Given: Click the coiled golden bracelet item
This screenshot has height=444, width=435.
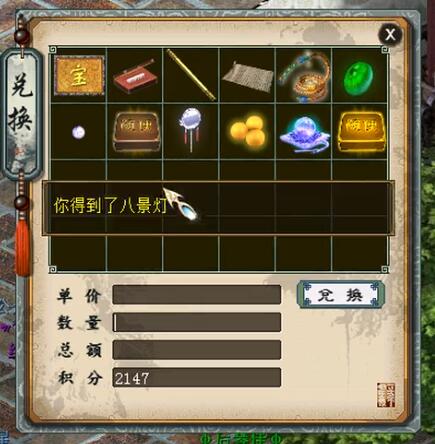Looking at the screenshot, I should (x=304, y=77).
